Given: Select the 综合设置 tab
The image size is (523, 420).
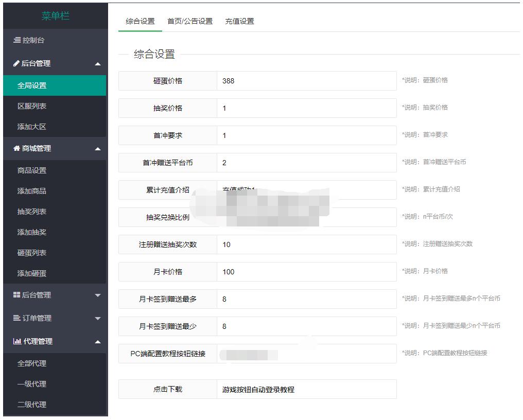Looking at the screenshot, I should (140, 21).
